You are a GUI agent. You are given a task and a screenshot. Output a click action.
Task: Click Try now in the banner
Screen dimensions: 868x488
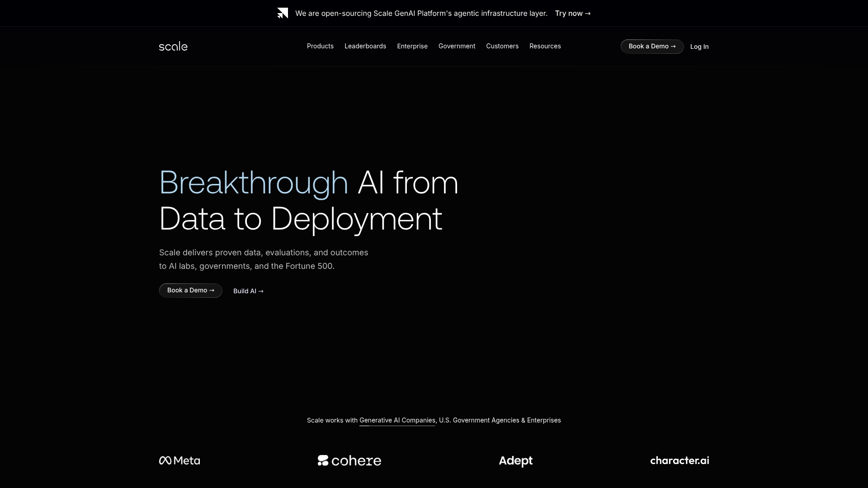coord(573,13)
